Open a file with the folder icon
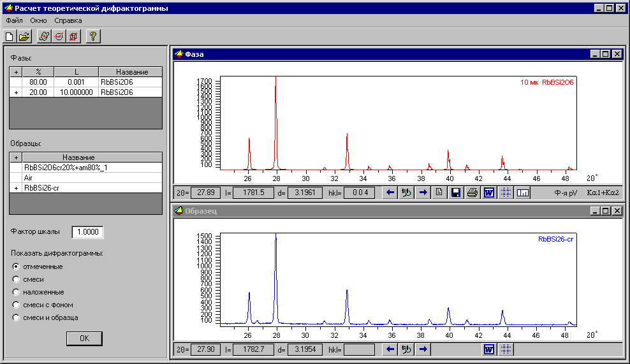This screenshot has height=364, width=630. 24,36
